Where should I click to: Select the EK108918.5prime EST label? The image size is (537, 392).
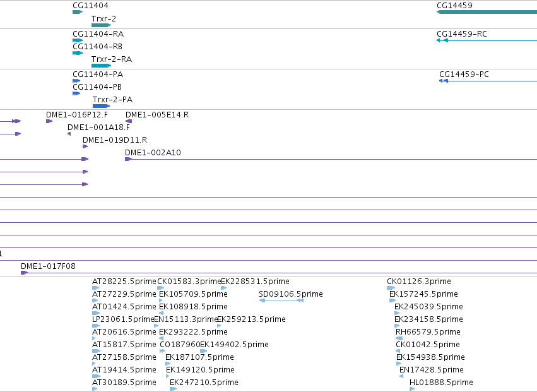(194, 307)
